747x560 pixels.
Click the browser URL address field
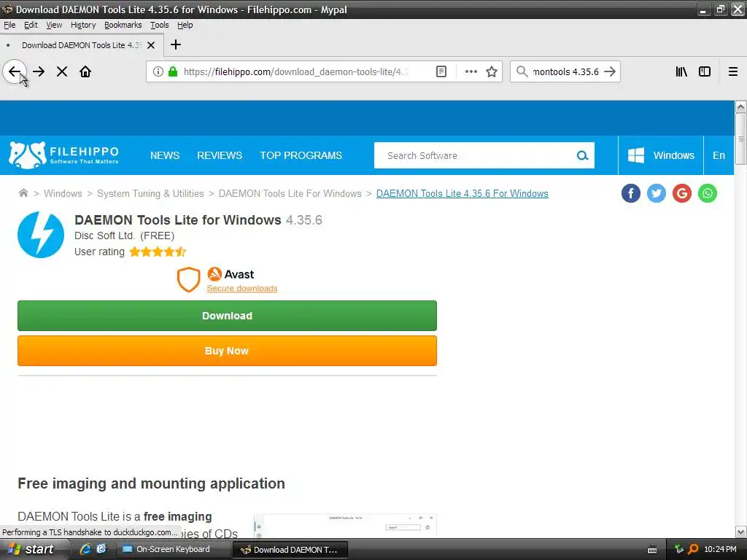tap(295, 71)
